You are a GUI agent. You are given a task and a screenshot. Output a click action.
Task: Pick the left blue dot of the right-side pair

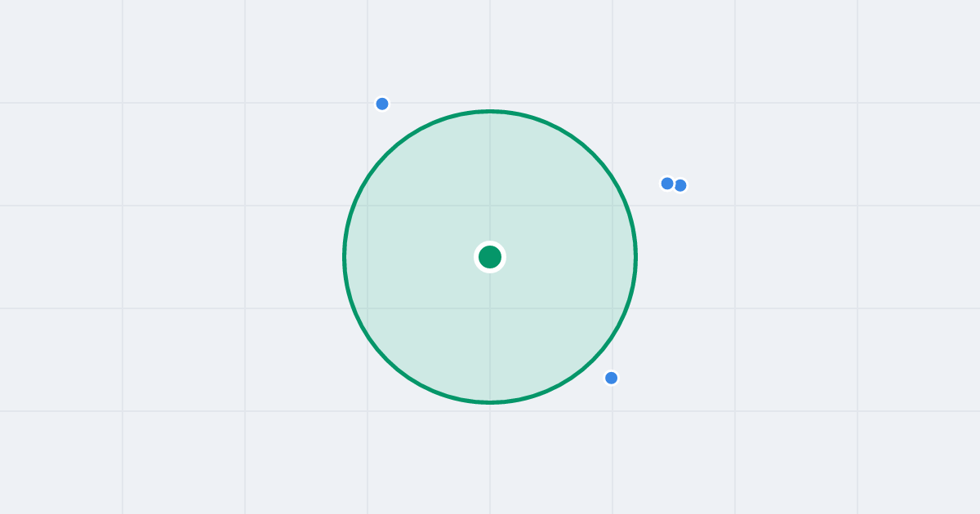(x=667, y=184)
